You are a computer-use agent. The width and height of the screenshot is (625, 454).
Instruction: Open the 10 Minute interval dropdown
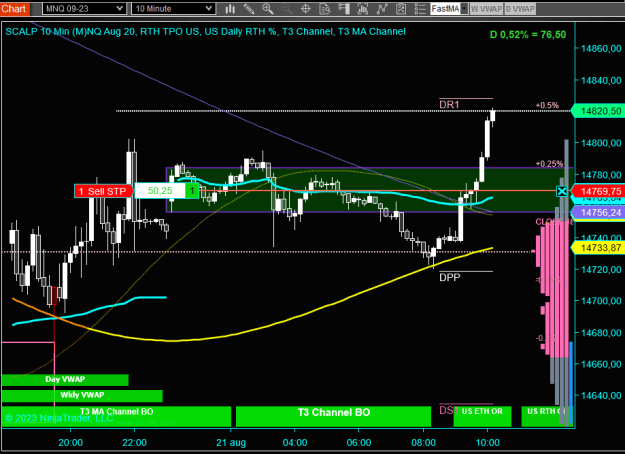(x=173, y=8)
